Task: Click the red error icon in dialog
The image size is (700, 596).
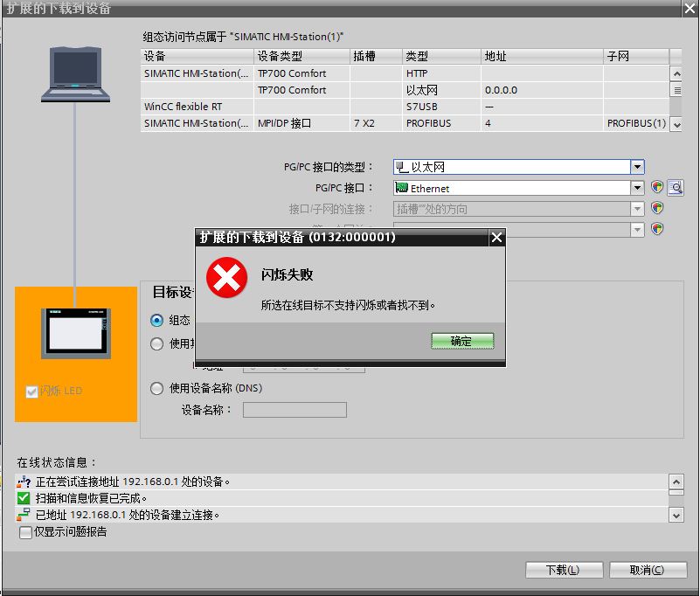Action: coord(227,278)
